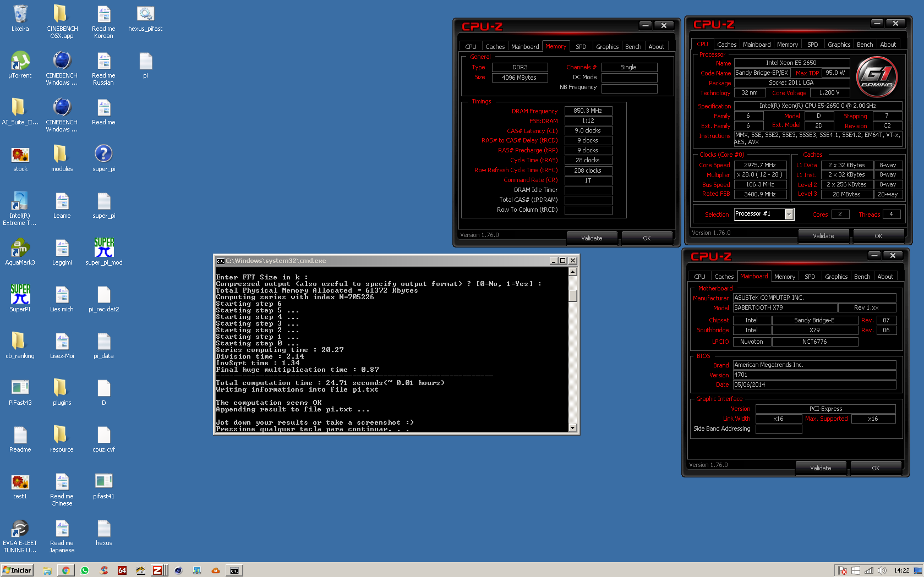924x577 pixels.
Task: Open the Read me Korean document
Action: pos(104,21)
